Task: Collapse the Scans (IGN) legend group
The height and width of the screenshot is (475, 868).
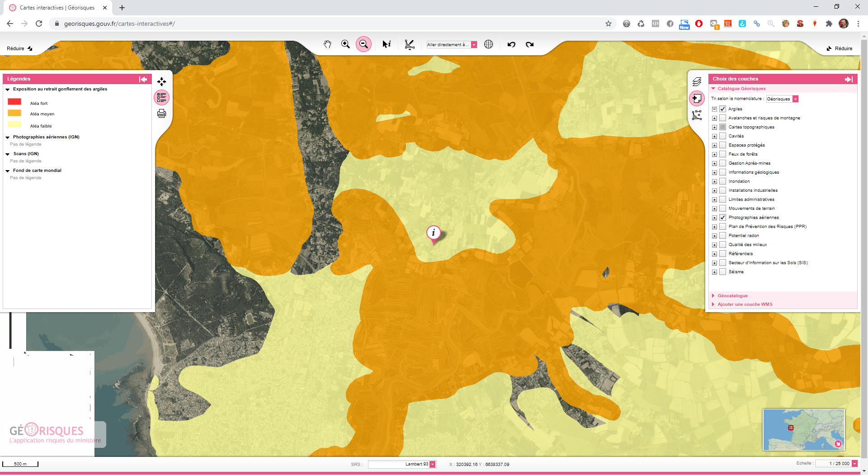Action: tap(8, 154)
